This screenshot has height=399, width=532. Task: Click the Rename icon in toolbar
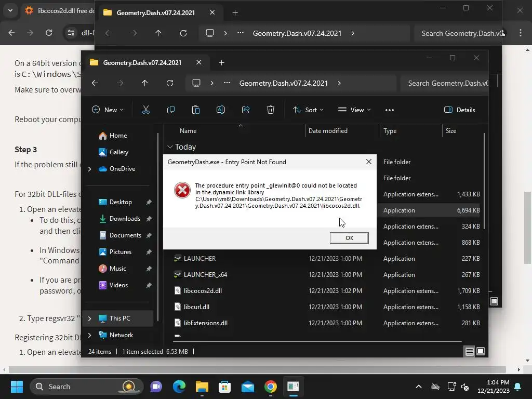tap(221, 110)
